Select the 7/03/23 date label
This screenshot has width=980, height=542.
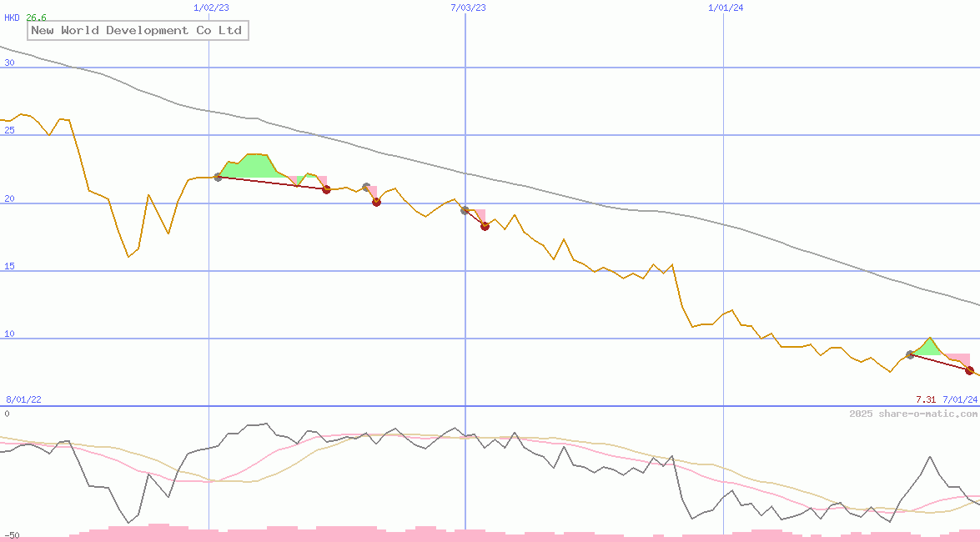[x=468, y=8]
